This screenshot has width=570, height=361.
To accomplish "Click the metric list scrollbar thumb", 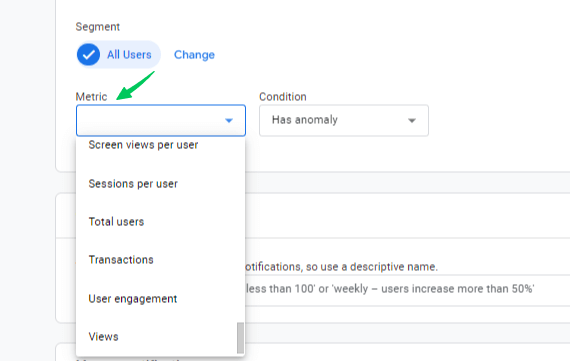I will click(240, 337).
